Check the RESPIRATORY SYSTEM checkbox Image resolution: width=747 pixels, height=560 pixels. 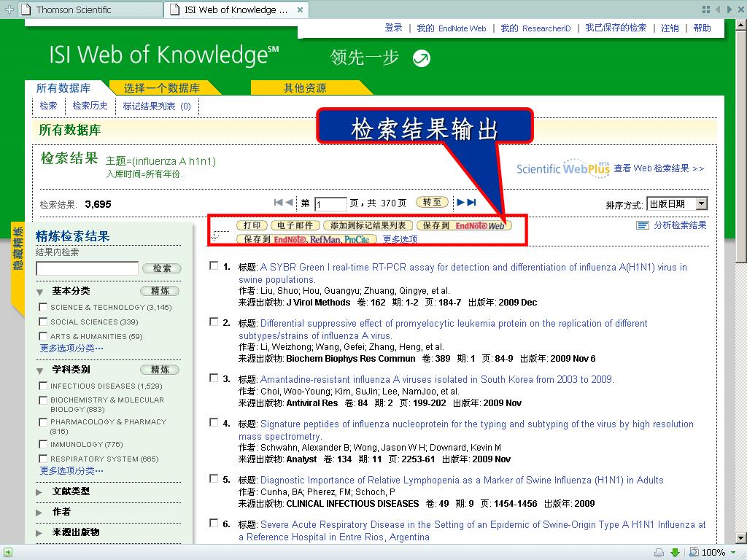coord(43,459)
